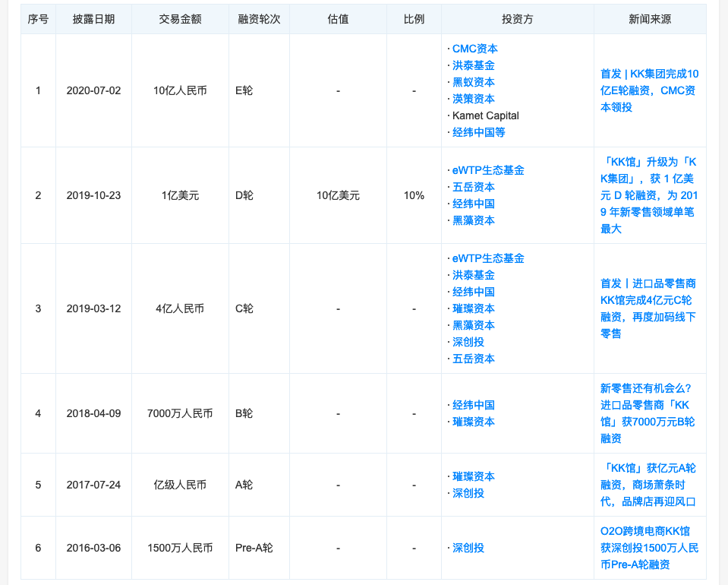728x585 pixels.
Task: Click the 融资轮次 column header
Action: 259,19
